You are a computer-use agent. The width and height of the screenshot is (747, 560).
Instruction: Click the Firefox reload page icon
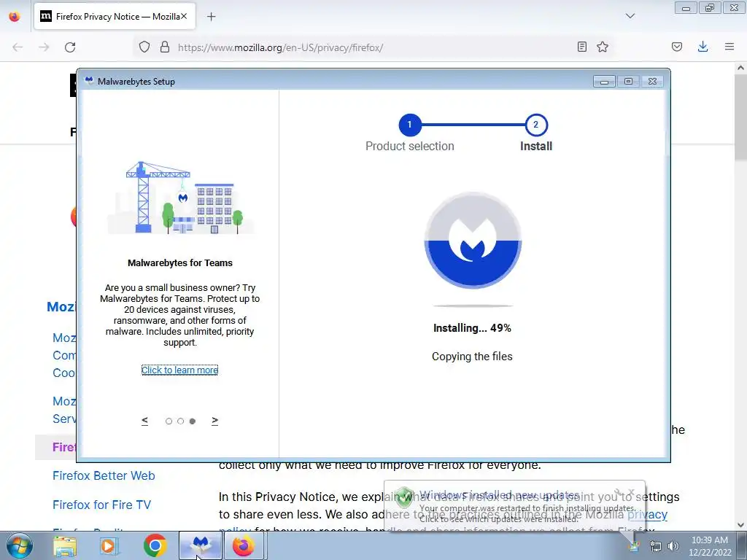(x=70, y=47)
